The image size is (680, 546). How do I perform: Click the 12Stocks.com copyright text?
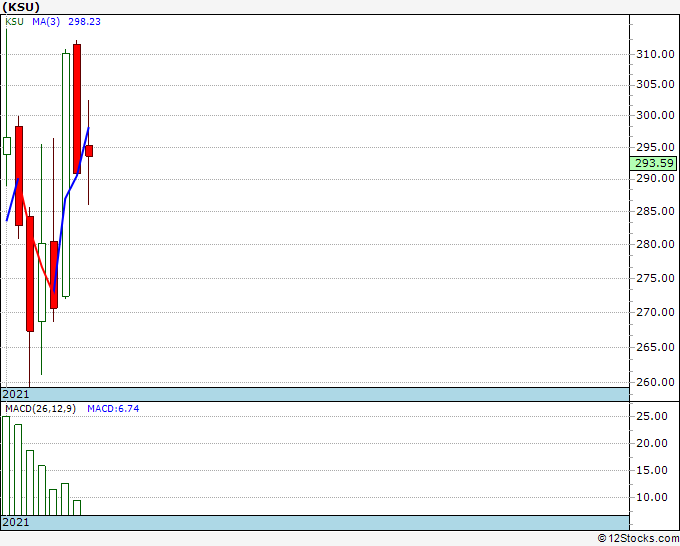638,538
